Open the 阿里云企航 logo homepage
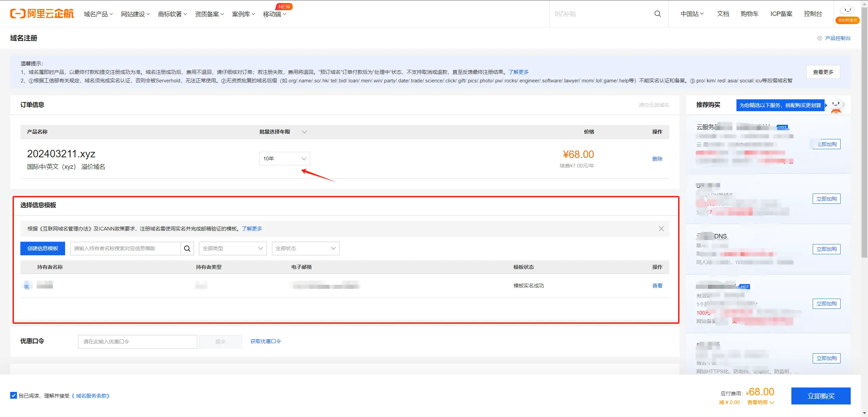 [x=41, y=14]
